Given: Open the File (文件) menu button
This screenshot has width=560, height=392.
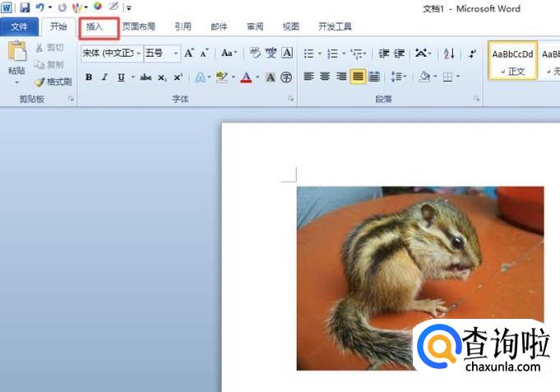Looking at the screenshot, I should pyautogui.click(x=20, y=26).
